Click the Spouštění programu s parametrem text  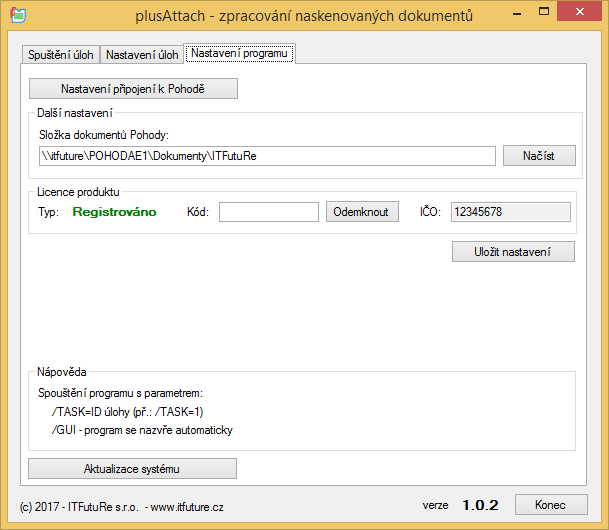120,393
